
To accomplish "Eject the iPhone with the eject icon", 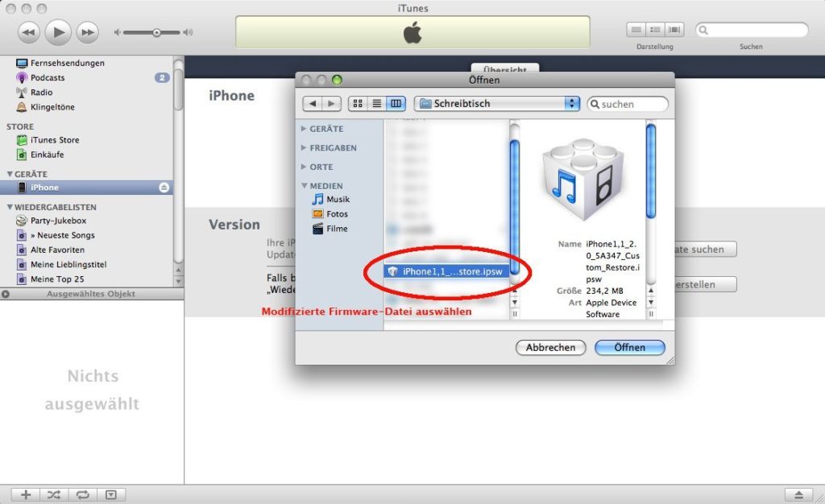I will 164,188.
